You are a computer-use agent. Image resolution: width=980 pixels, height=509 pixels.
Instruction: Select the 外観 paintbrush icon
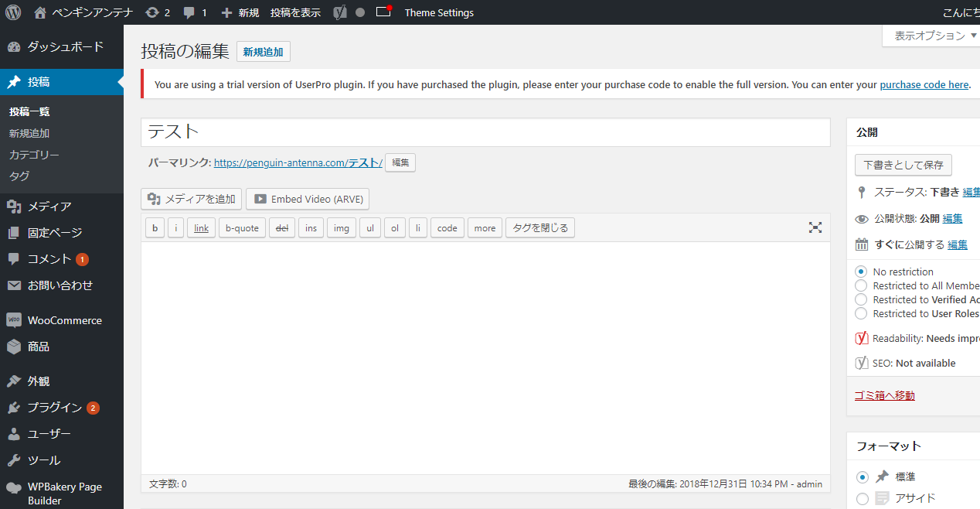[x=14, y=380]
